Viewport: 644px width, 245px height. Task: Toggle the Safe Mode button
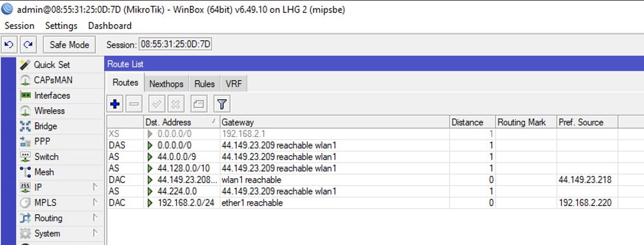pyautogui.click(x=70, y=44)
